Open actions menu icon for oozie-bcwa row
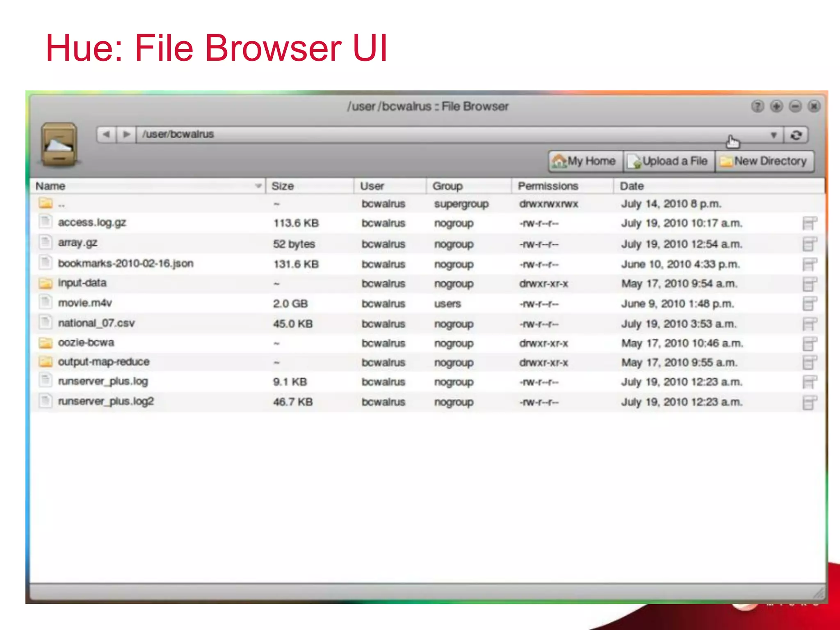 click(x=809, y=344)
